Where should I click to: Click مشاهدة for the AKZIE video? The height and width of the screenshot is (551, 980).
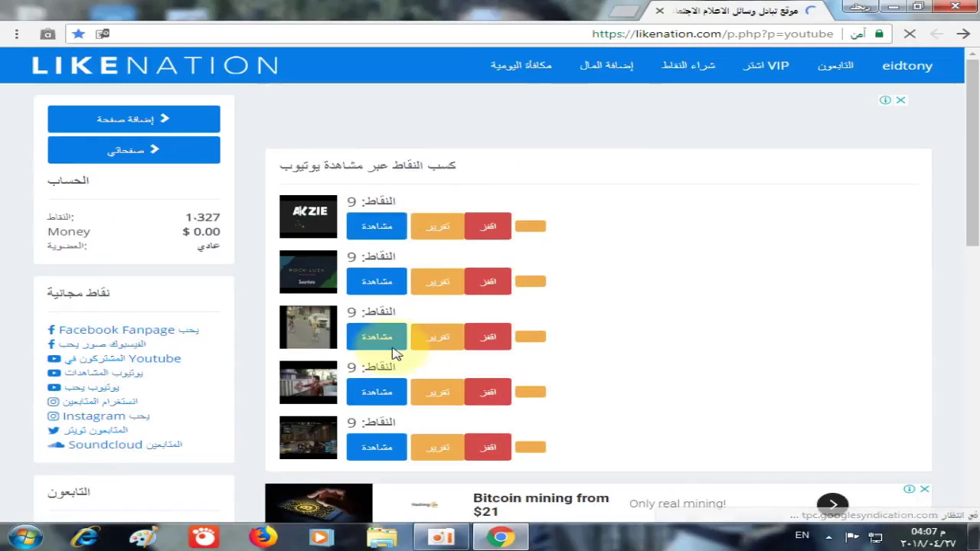click(x=377, y=227)
